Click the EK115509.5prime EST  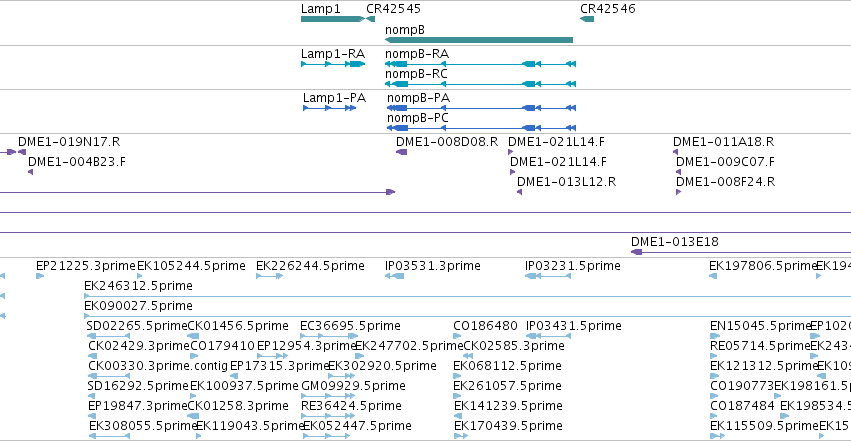click(717, 436)
